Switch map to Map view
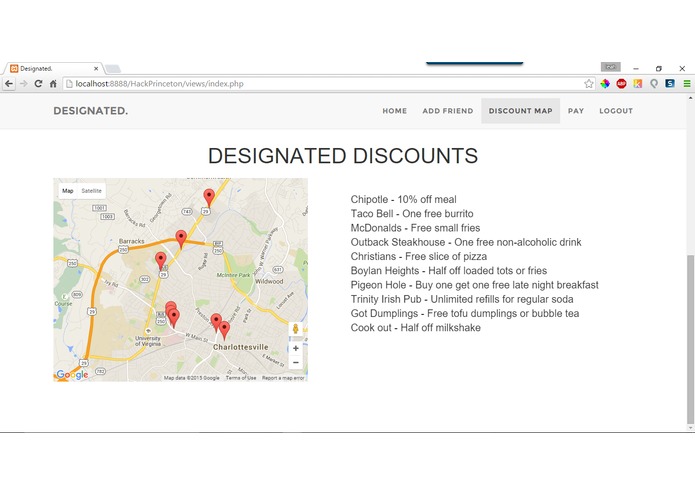 coord(68,191)
